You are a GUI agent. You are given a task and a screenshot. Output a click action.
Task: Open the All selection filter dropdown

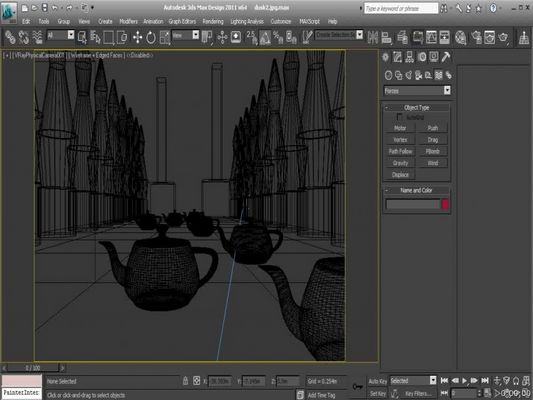pos(61,35)
